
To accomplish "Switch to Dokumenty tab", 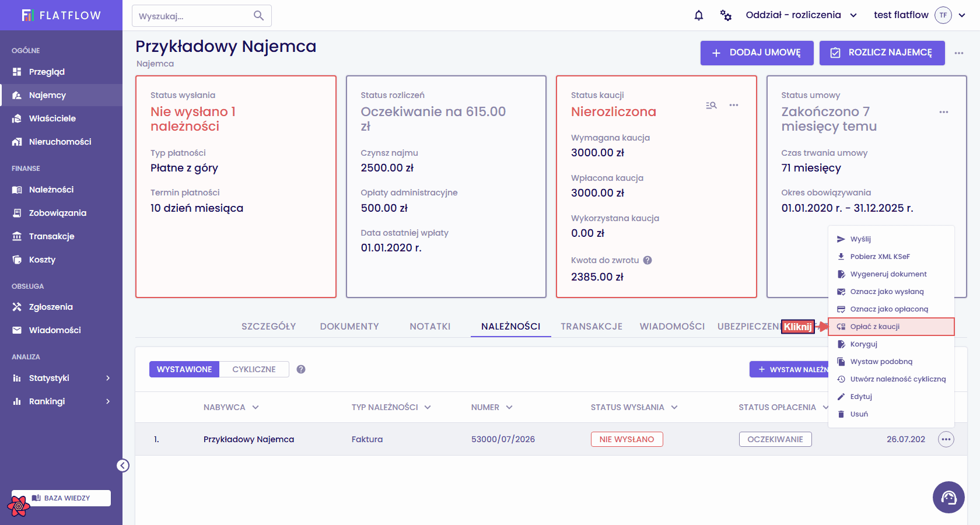I will click(349, 327).
